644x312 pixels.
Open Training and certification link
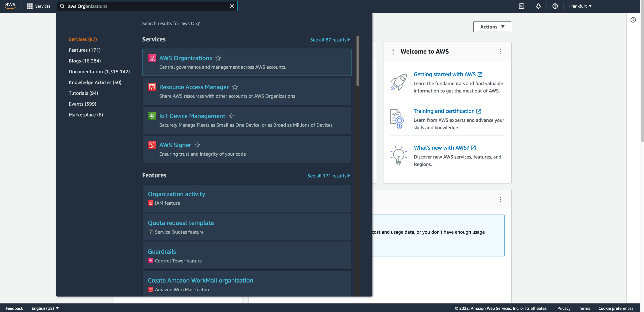click(447, 111)
